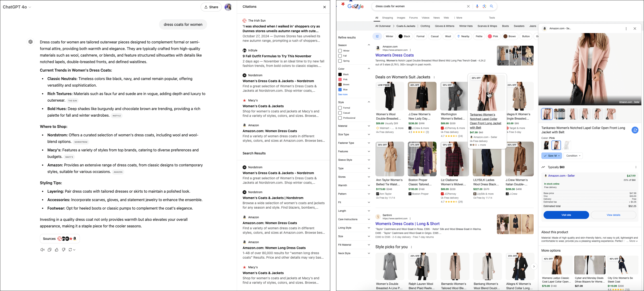The image size is (644, 291).
Task: Click the voice search microphone icon
Action: (x=477, y=7)
